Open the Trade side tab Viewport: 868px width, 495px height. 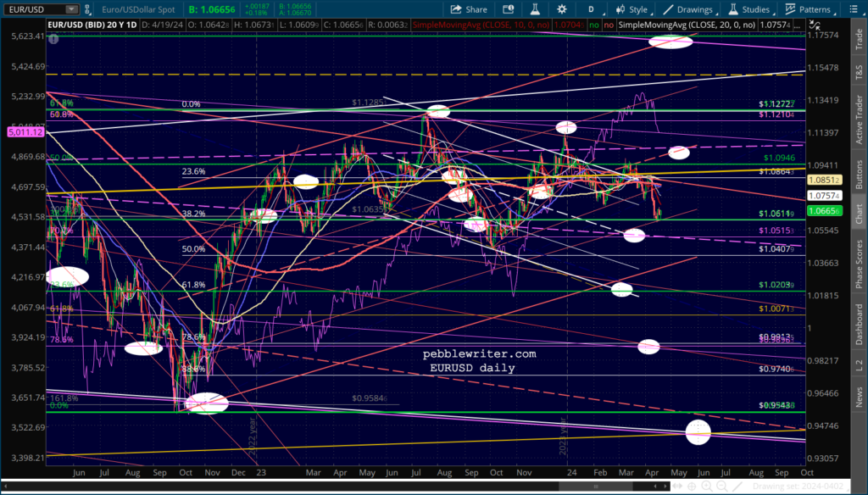pos(860,39)
